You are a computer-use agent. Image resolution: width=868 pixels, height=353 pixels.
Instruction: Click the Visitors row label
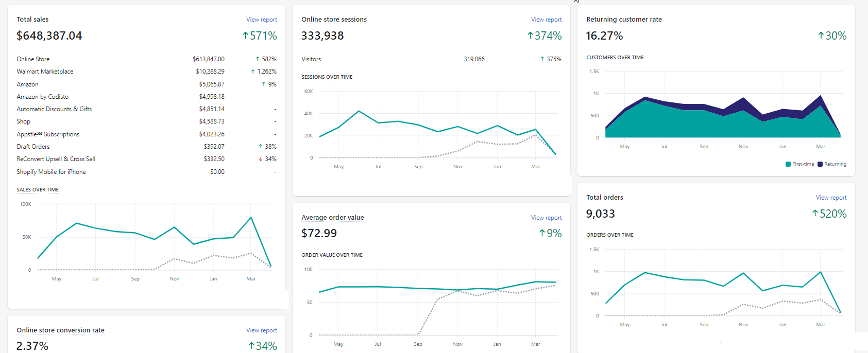[x=311, y=59]
